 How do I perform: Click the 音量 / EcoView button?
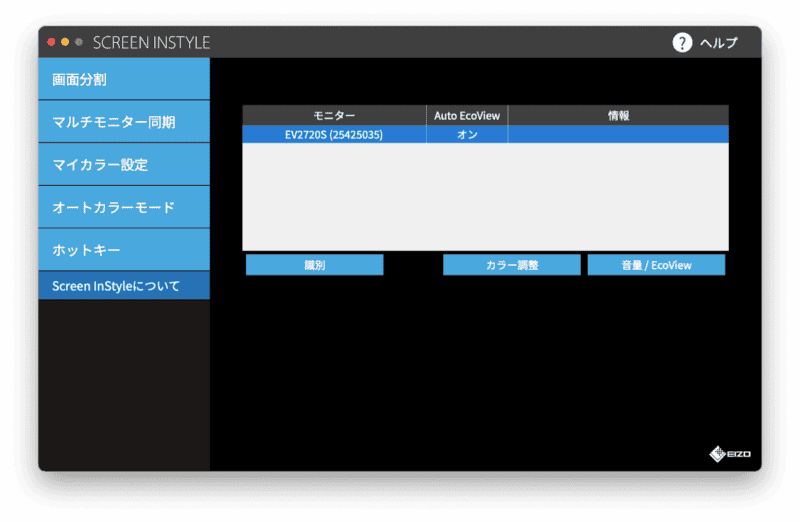pyautogui.click(x=656, y=265)
